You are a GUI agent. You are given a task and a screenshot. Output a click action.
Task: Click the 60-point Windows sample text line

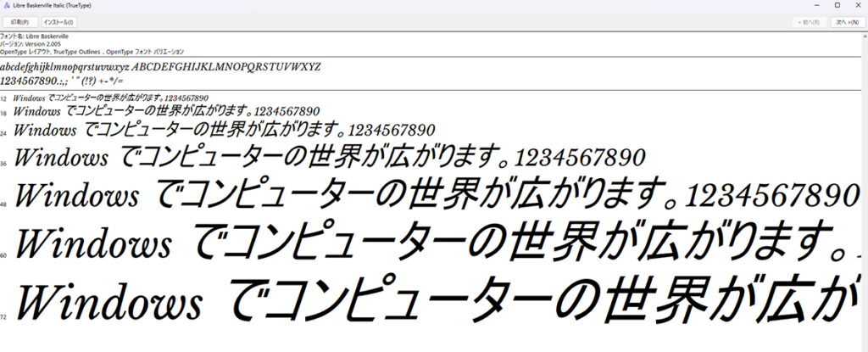point(438,241)
